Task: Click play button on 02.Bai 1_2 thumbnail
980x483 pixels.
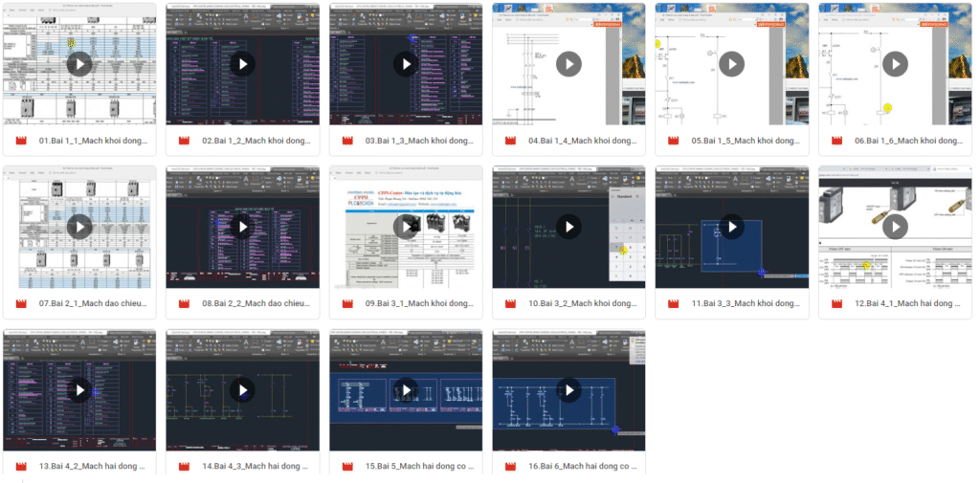Action: (243, 64)
